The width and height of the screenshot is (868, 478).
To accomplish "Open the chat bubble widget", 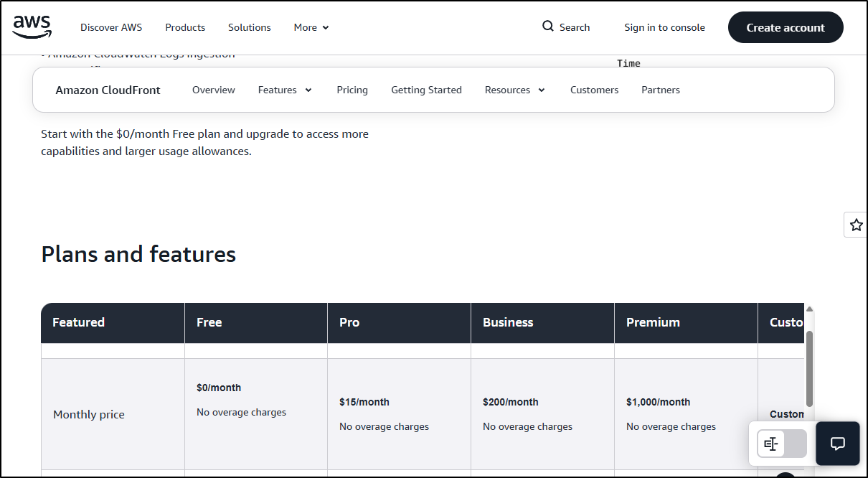I will pos(837,444).
